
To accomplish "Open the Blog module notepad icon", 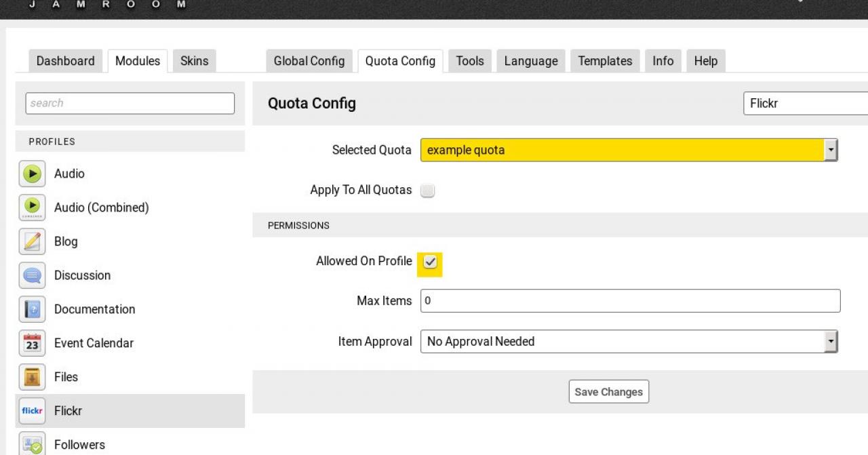I will [32, 241].
